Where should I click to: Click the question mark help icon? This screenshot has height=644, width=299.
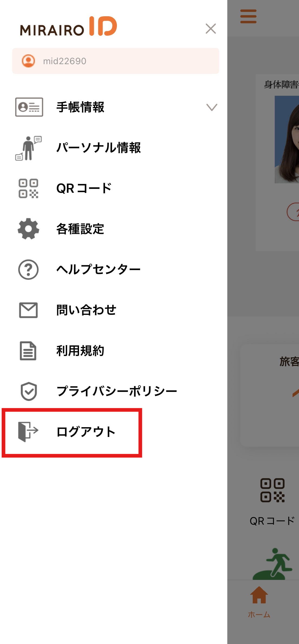28,270
